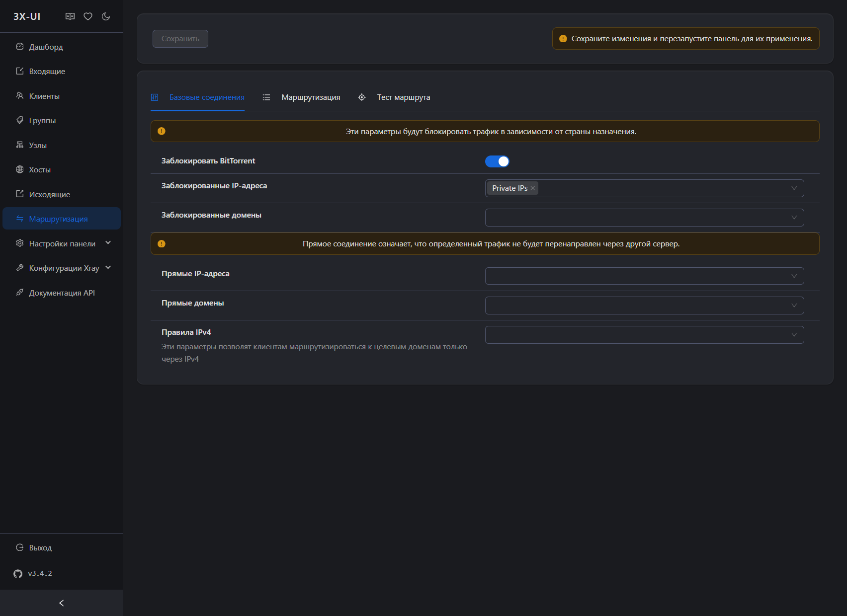Open Дашборд in sidebar
Screen dimensions: 847x616
point(62,47)
